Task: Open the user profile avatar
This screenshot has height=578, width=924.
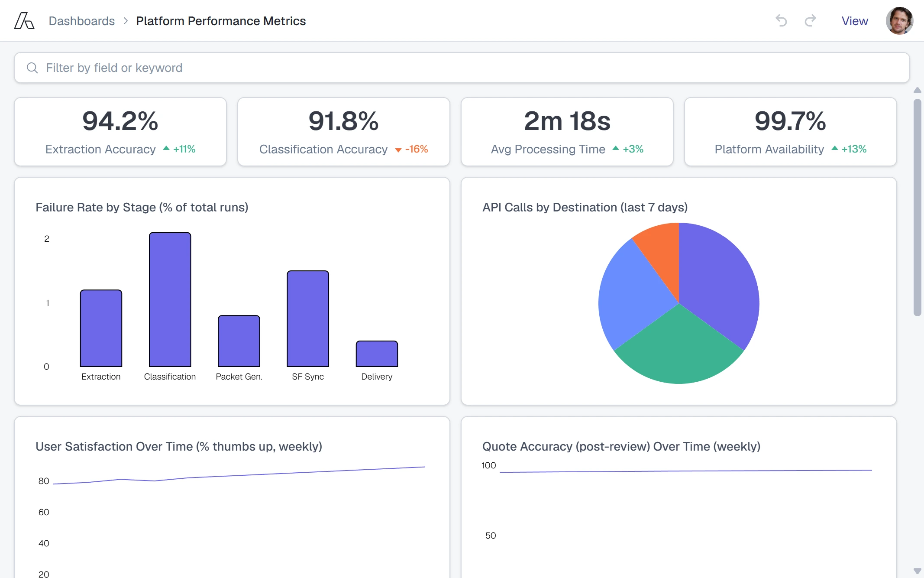Action: click(x=899, y=21)
